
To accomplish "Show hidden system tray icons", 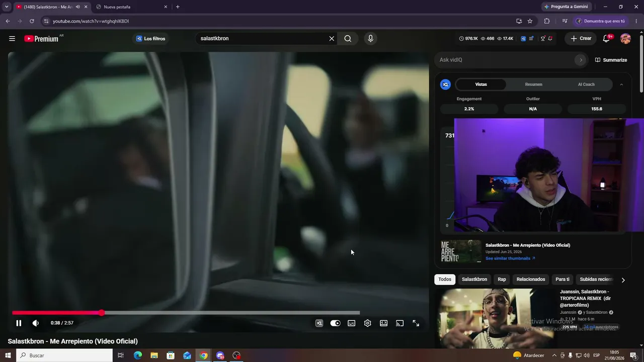I will pyautogui.click(x=554, y=355).
